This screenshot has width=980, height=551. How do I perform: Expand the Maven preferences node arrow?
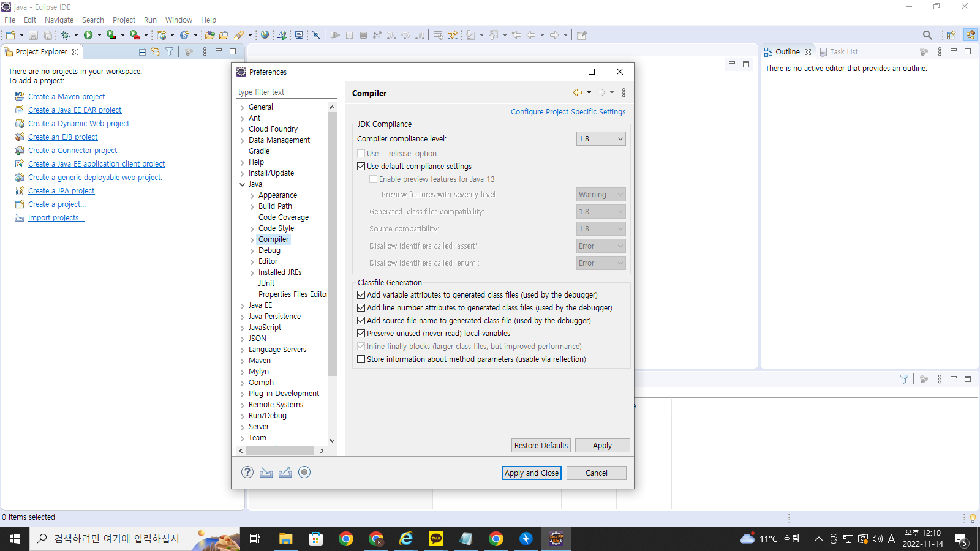(x=243, y=361)
